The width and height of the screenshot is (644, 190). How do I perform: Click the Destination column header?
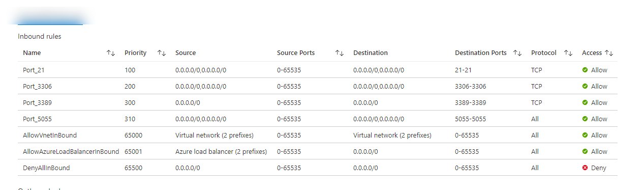coord(371,53)
